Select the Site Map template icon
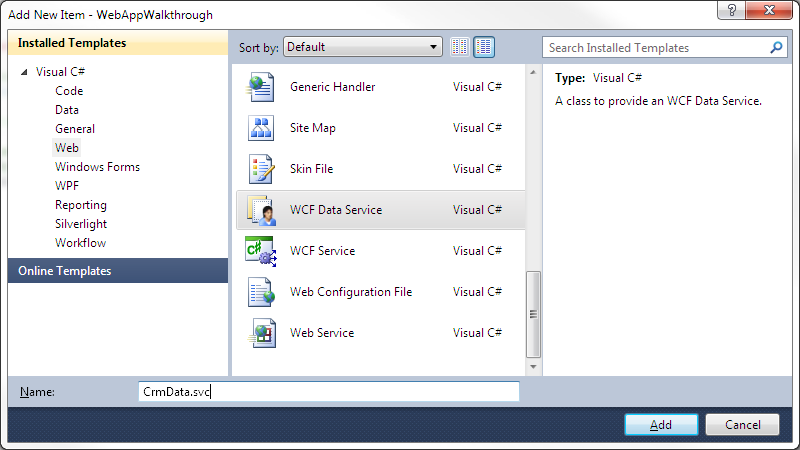Viewport: 800px width, 450px height. coord(261,128)
